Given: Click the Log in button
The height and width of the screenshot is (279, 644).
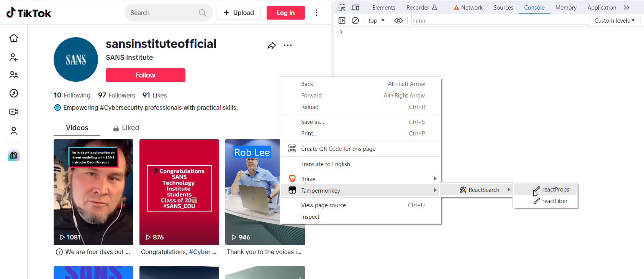Looking at the screenshot, I should pyautogui.click(x=286, y=13).
